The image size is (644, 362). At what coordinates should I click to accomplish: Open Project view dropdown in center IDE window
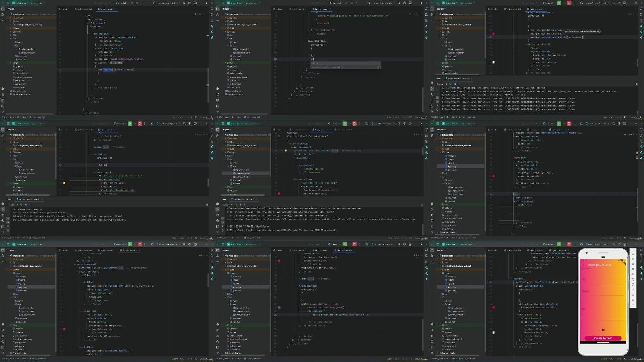click(x=227, y=130)
